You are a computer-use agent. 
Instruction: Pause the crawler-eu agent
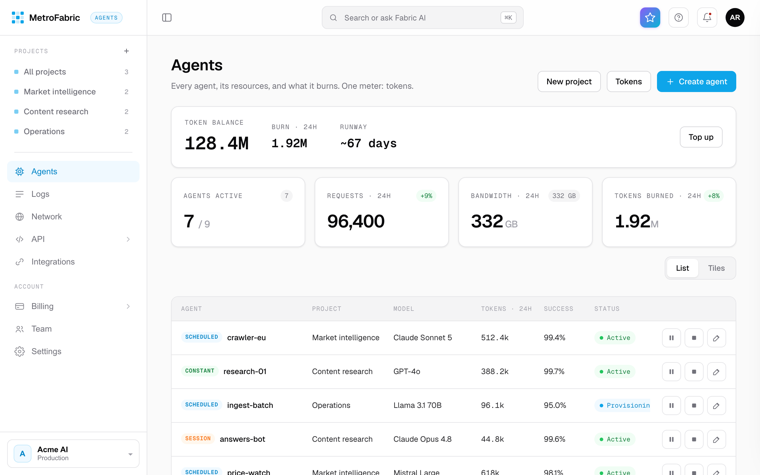671,338
